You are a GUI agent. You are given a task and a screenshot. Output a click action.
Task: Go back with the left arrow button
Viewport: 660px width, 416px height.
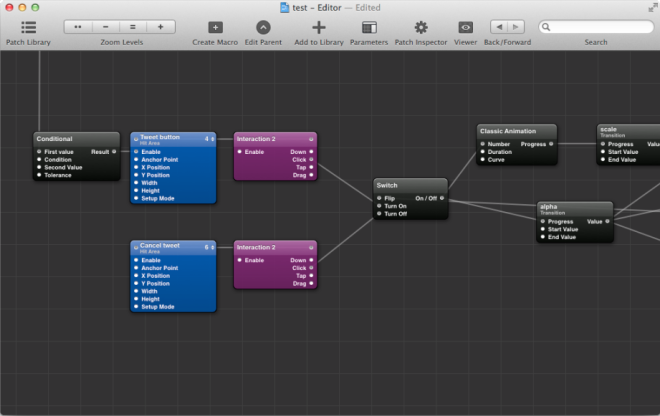(499, 27)
